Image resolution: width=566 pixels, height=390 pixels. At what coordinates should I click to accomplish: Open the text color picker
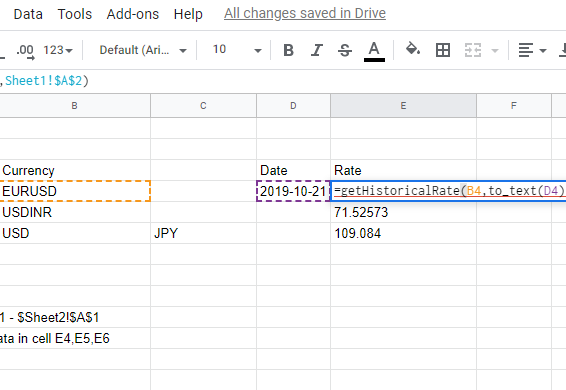point(374,51)
